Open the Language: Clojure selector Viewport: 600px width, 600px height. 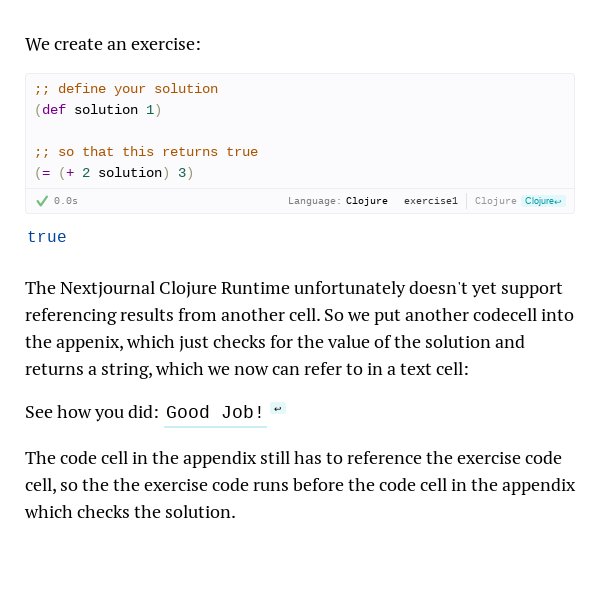338,201
